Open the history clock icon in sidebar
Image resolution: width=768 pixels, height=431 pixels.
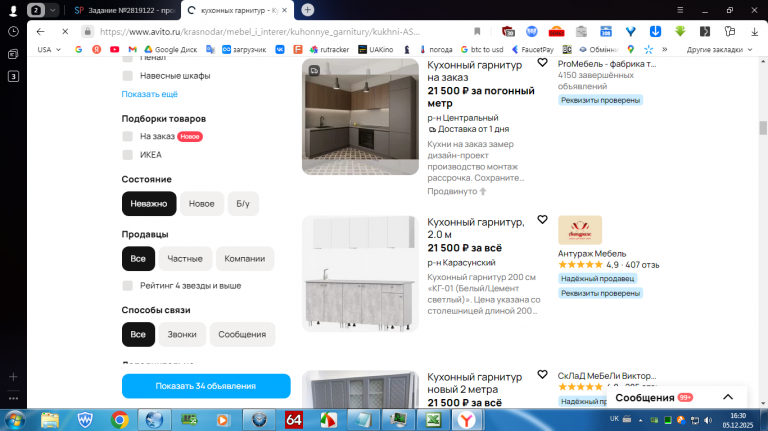coord(13,31)
